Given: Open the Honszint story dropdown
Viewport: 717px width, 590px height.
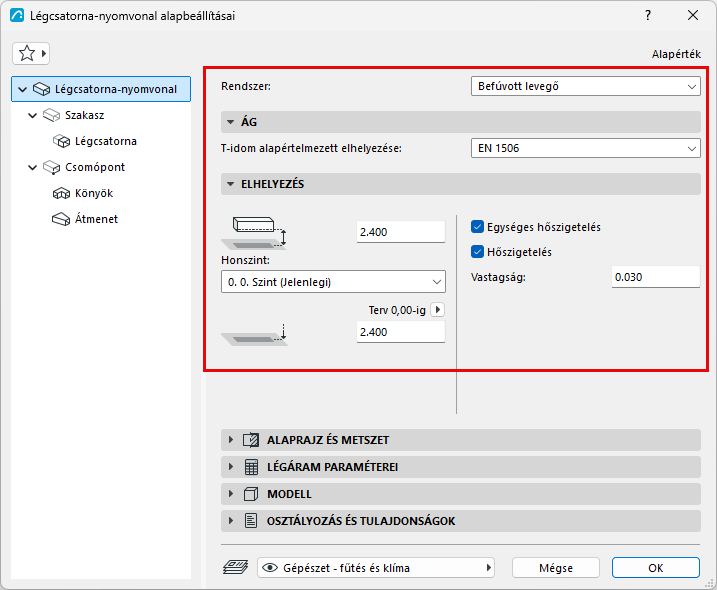Looking at the screenshot, I should pyautogui.click(x=333, y=282).
